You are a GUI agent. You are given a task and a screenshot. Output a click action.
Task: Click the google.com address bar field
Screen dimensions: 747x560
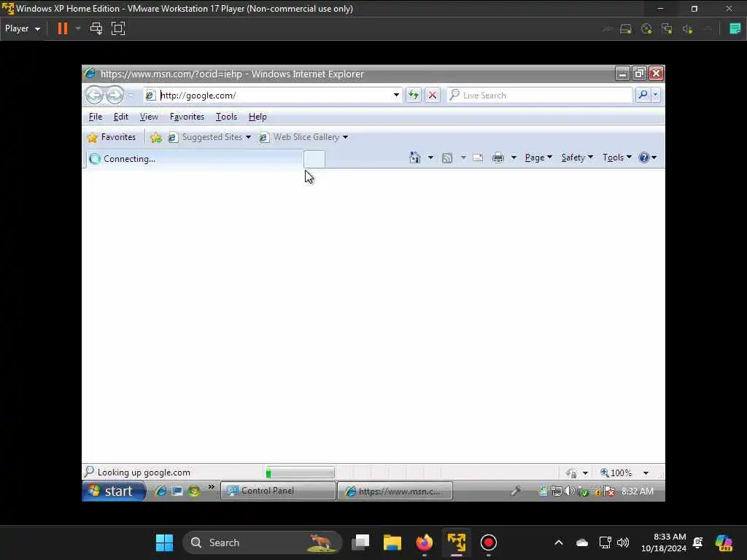pyautogui.click(x=272, y=95)
